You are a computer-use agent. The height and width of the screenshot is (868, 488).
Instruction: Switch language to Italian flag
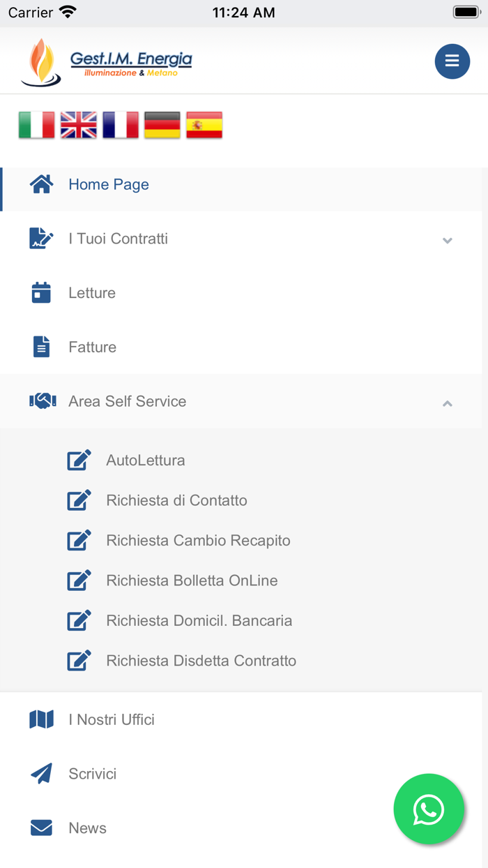(x=36, y=126)
